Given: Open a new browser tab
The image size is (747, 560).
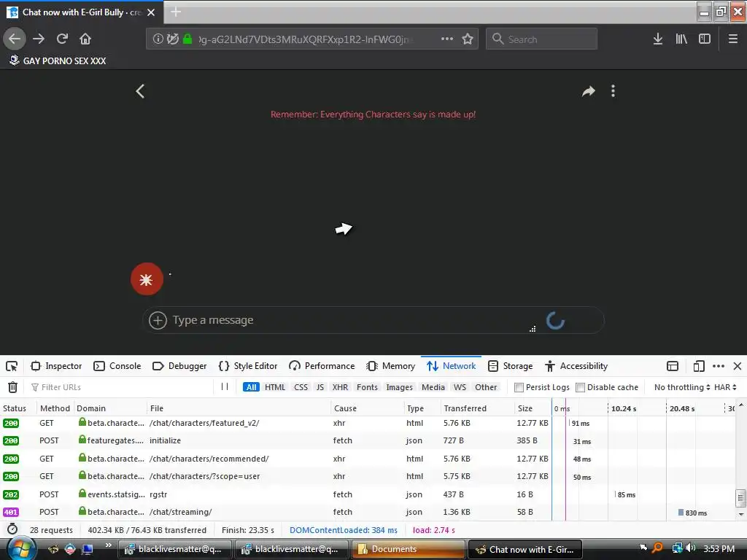Looking at the screenshot, I should [176, 12].
